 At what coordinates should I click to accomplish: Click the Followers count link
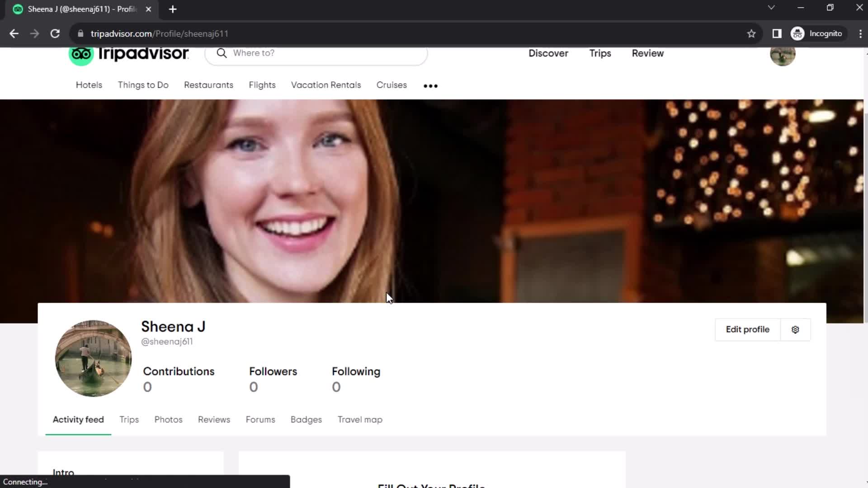(x=274, y=379)
